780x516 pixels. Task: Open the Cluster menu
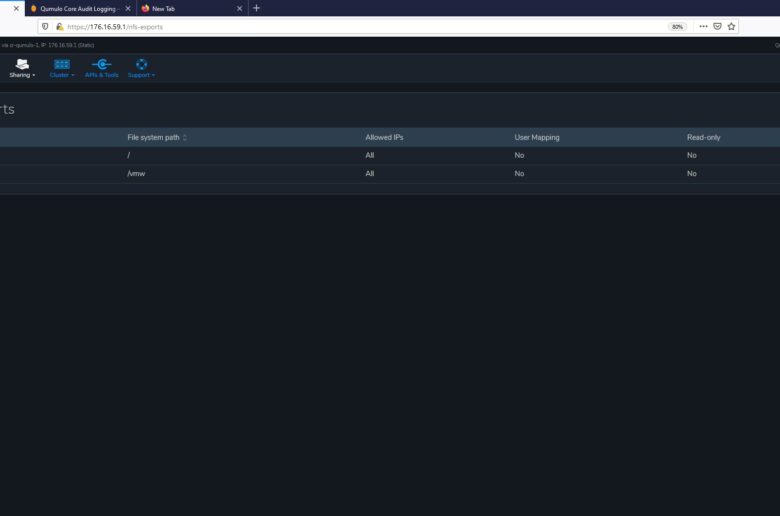coord(62,68)
